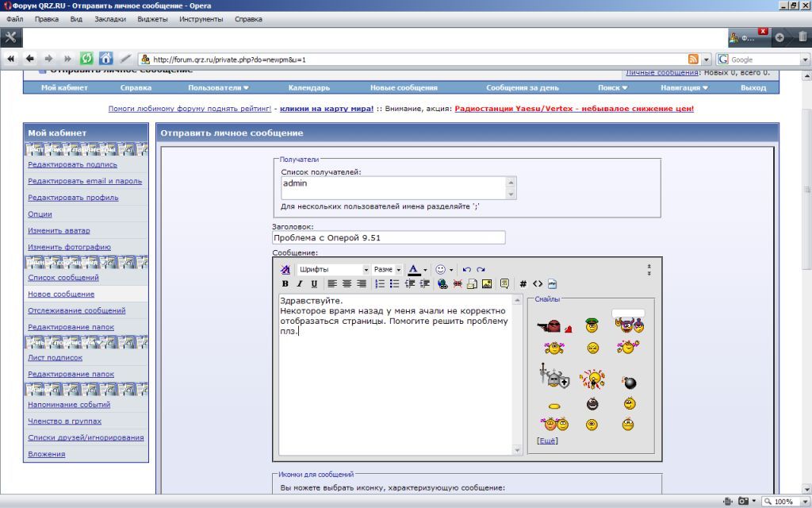The height and width of the screenshot is (508, 812).
Task: Insert a bulleted list
Action: pos(395,283)
